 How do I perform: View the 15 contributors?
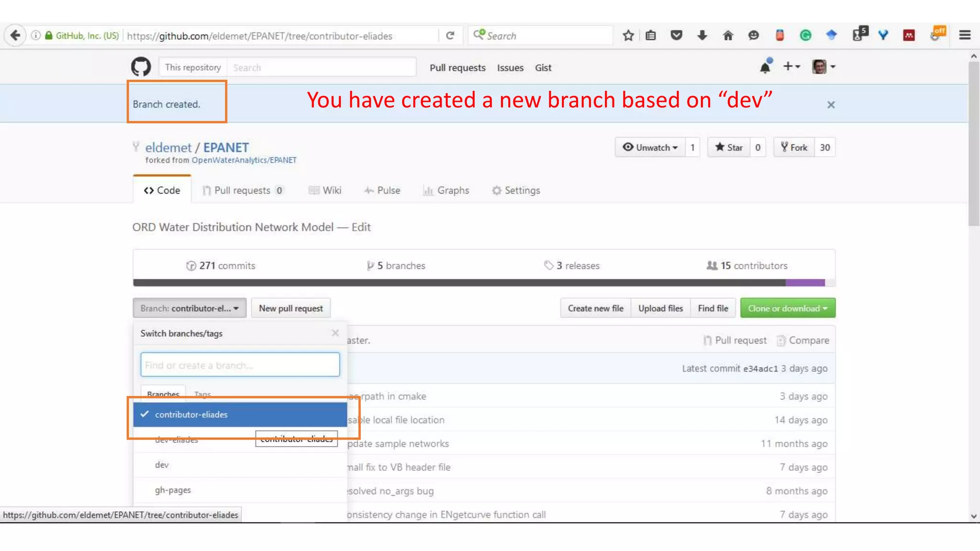pos(747,265)
